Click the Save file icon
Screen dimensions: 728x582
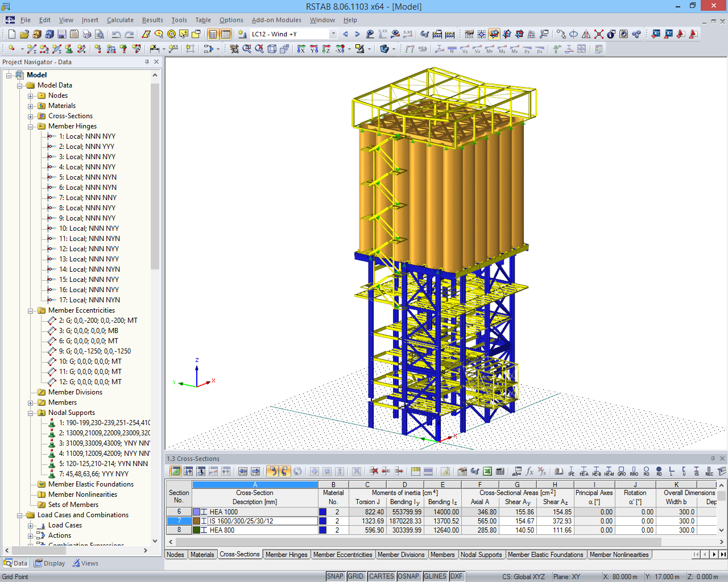point(61,35)
